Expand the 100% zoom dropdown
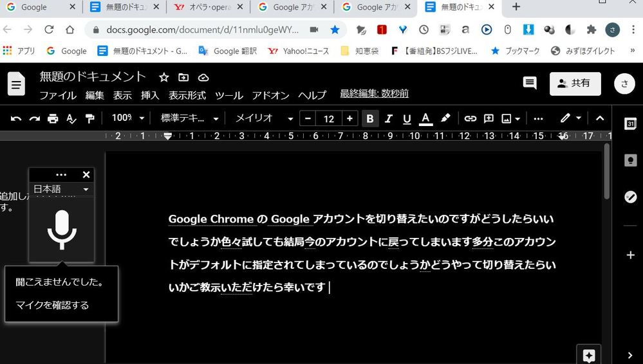 coord(125,119)
